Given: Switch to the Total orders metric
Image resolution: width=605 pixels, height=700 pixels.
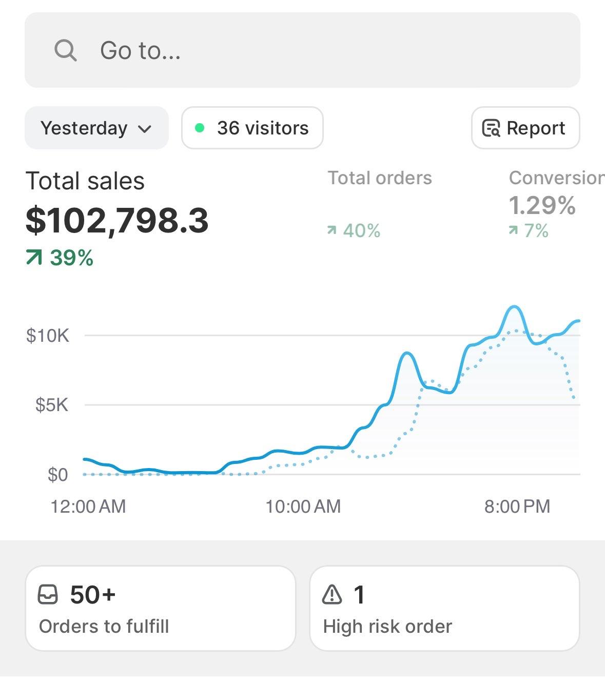Looking at the screenshot, I should tap(380, 178).
